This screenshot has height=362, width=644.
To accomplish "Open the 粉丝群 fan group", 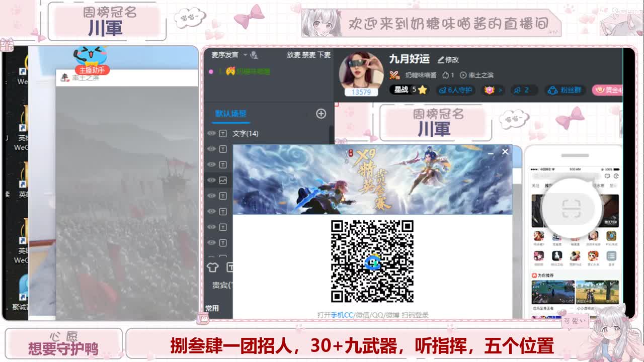I will point(564,90).
